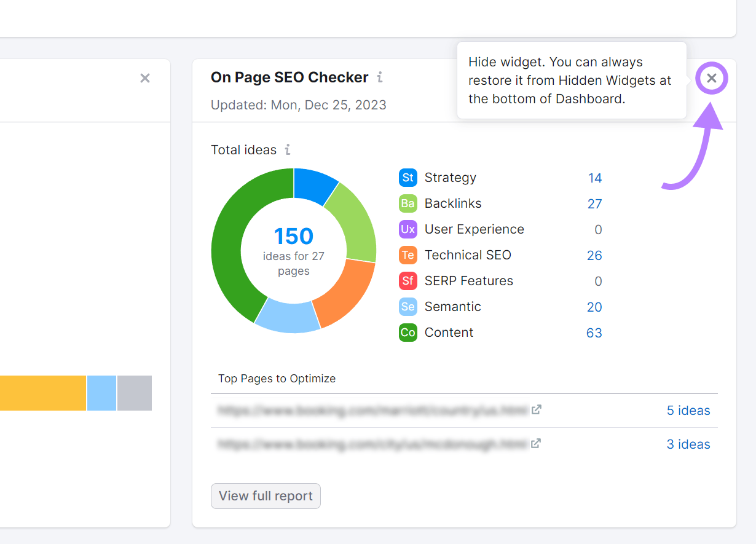
Task: Click the Backlinks category icon
Action: point(408,203)
